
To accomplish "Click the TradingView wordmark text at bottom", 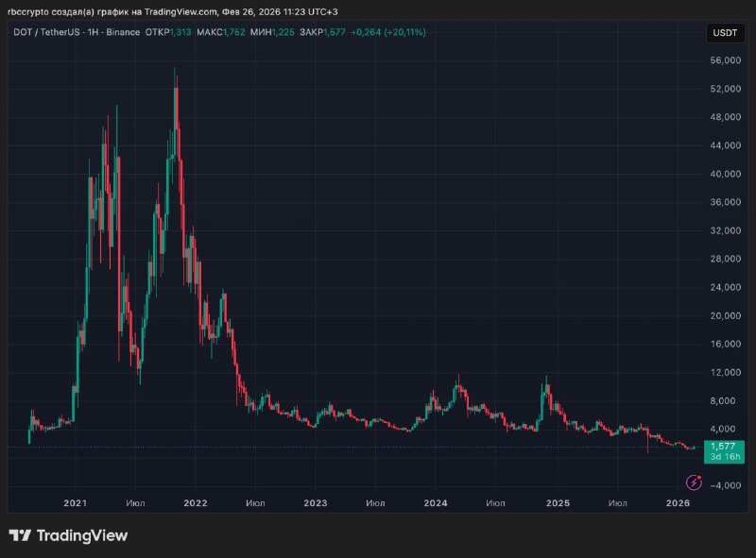I will coord(81,536).
